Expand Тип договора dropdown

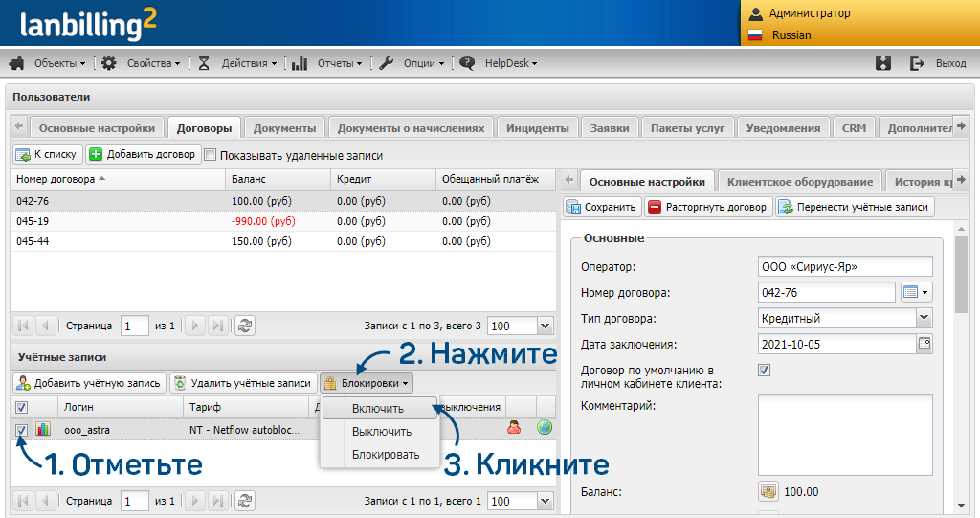coord(924,318)
